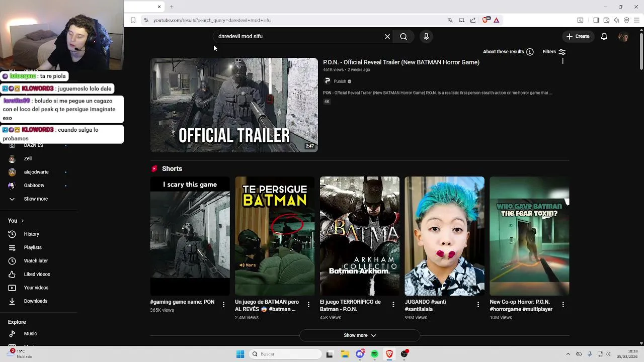Open Spotify from the taskbar
Image resolution: width=644 pixels, height=362 pixels.
374,354
